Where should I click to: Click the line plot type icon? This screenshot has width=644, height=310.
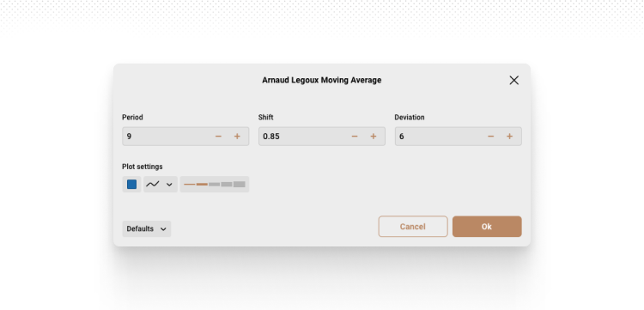(x=152, y=185)
